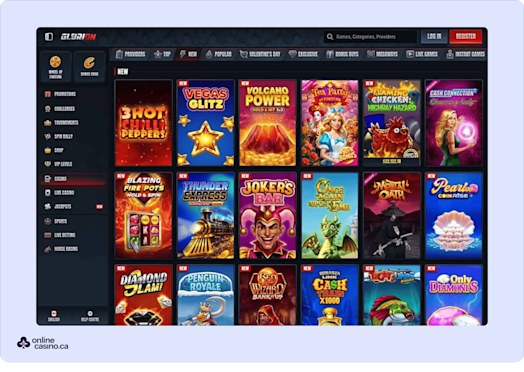Open the Red Wizard game

point(268,295)
